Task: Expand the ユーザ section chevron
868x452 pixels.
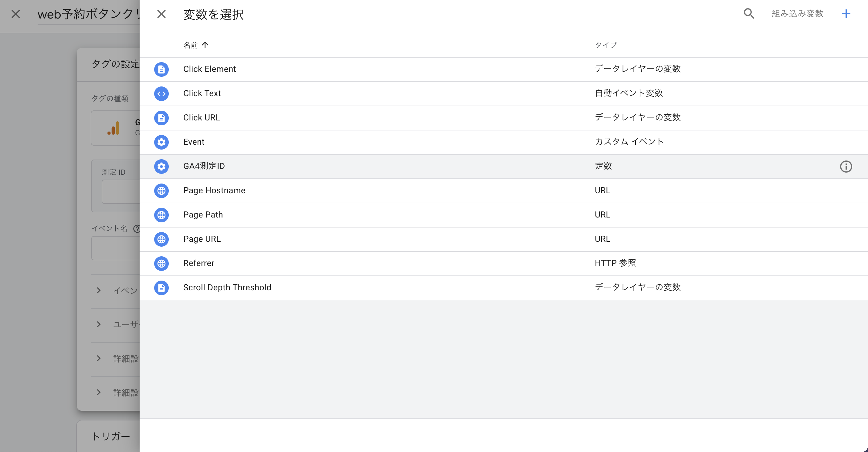Action: (x=98, y=324)
